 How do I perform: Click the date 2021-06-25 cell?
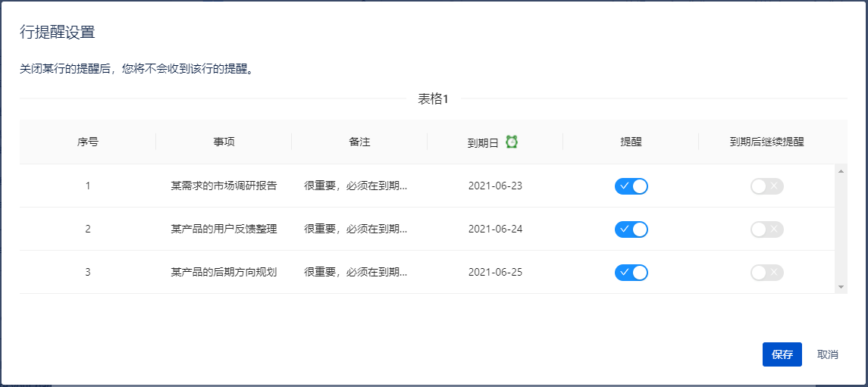tap(495, 272)
